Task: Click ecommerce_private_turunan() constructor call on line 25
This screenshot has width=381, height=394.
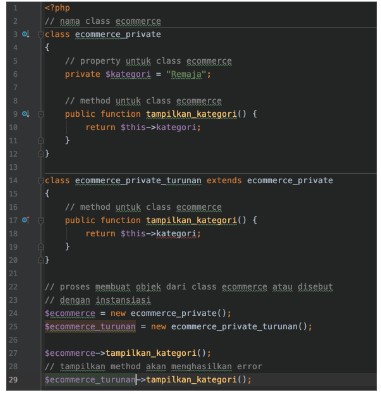Action: point(239,326)
